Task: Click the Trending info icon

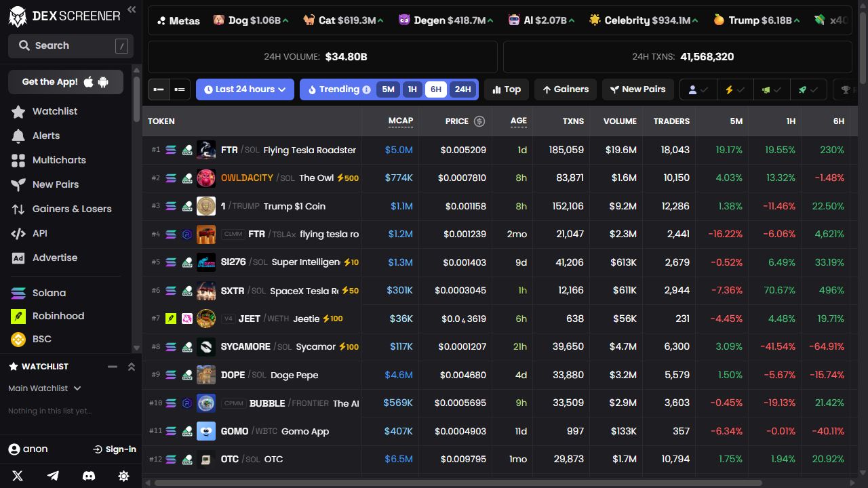Action: [x=366, y=89]
